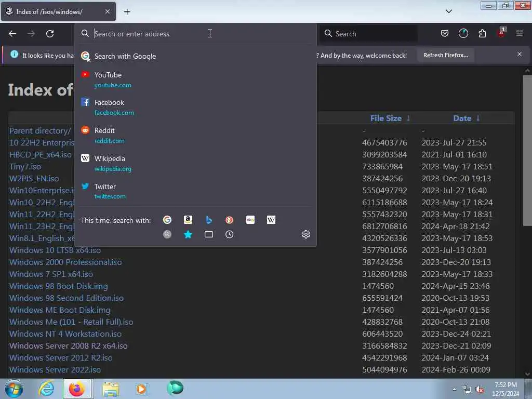Search this time with Wikipedia icon
The height and width of the screenshot is (399, 532).
coord(271,220)
